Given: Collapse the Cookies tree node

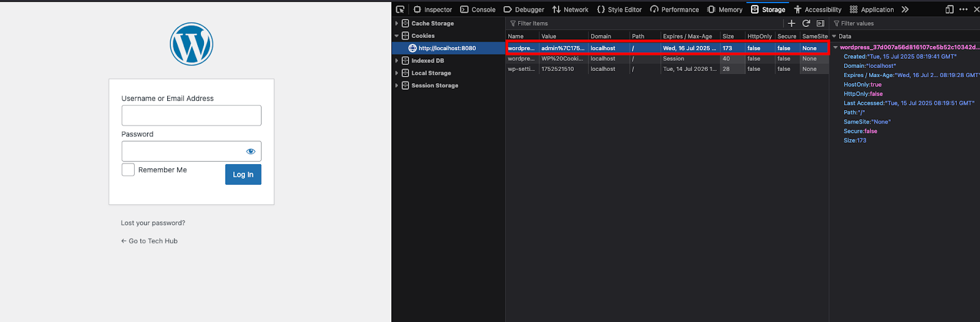Looking at the screenshot, I should tap(397, 36).
